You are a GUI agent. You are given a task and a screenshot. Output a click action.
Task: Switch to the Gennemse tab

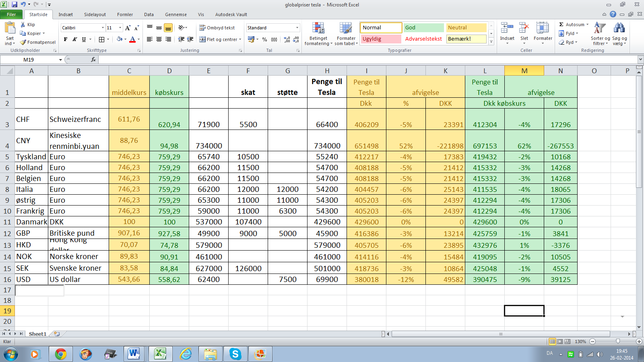pyautogui.click(x=176, y=14)
